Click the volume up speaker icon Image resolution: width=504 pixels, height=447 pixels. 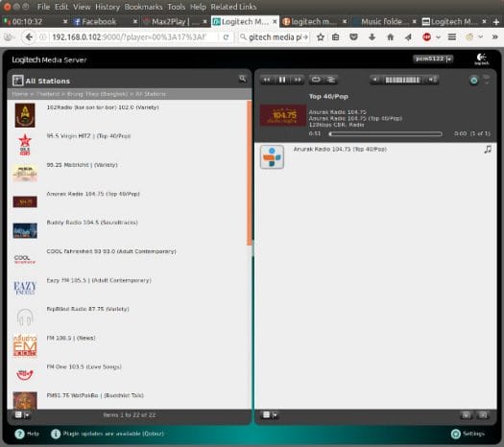pos(433,80)
